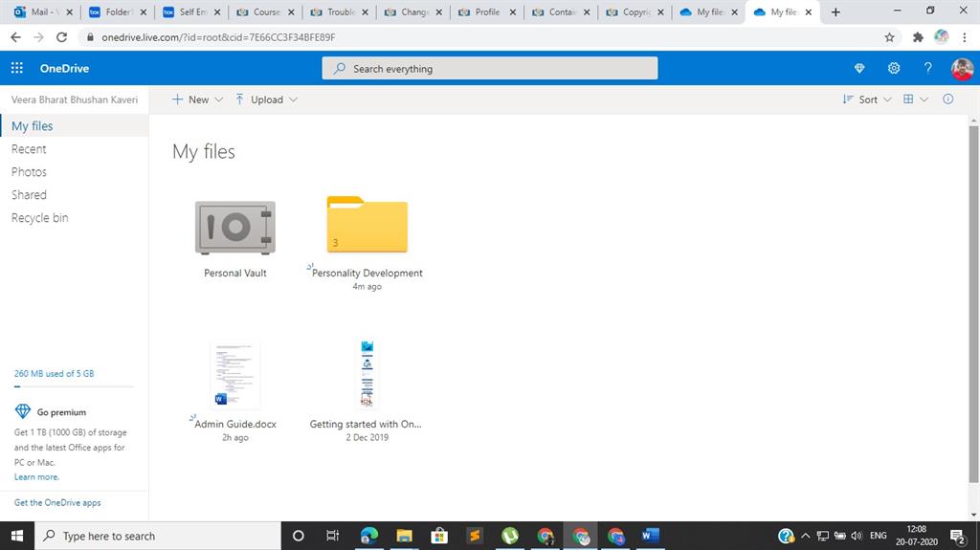Click Get the OneDrive apps link
This screenshot has width=980, height=550.
[x=56, y=502]
